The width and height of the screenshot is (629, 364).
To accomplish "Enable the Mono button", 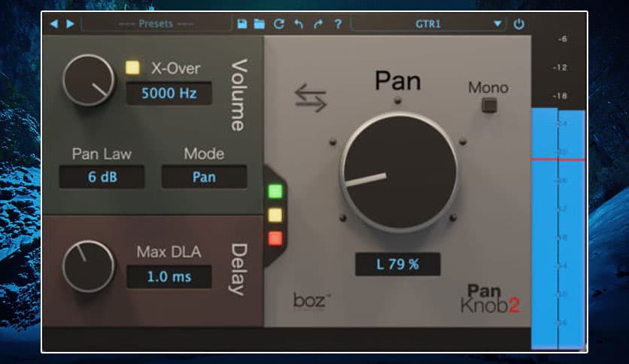I will pos(489,106).
